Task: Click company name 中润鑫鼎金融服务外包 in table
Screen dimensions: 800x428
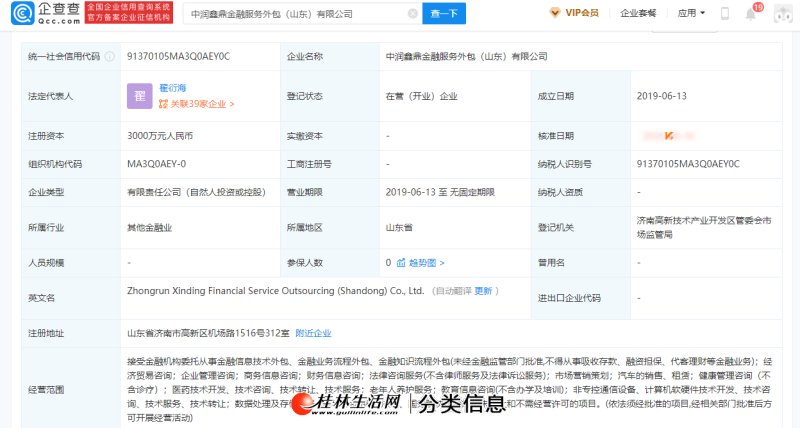Action: coord(466,56)
